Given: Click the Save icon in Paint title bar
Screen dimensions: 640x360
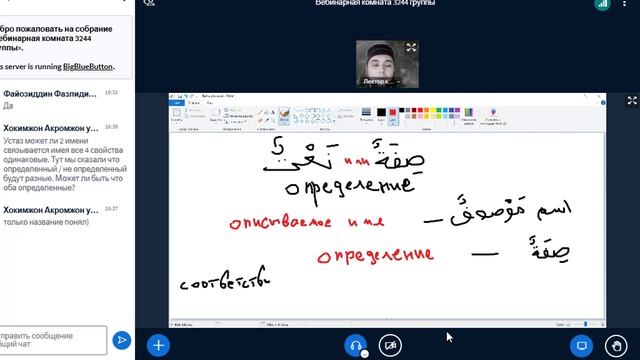Looking at the screenshot, I should click(180, 96).
